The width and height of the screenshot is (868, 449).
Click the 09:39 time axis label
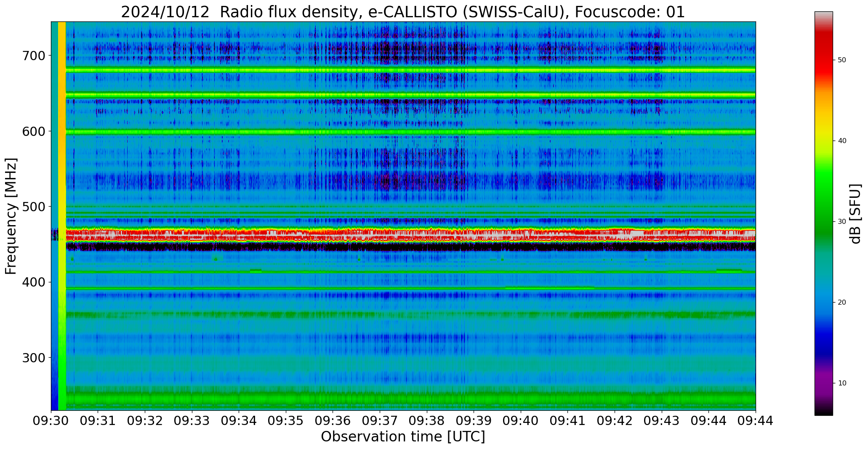(x=474, y=421)
